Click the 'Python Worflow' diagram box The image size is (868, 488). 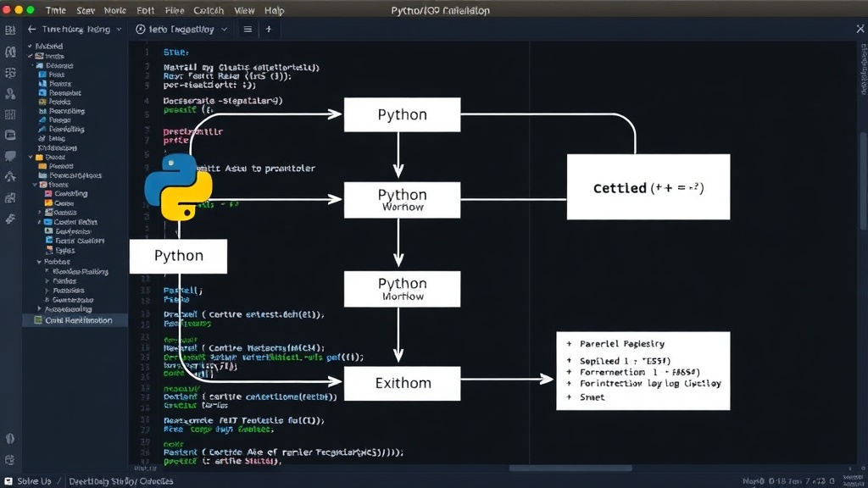402,200
